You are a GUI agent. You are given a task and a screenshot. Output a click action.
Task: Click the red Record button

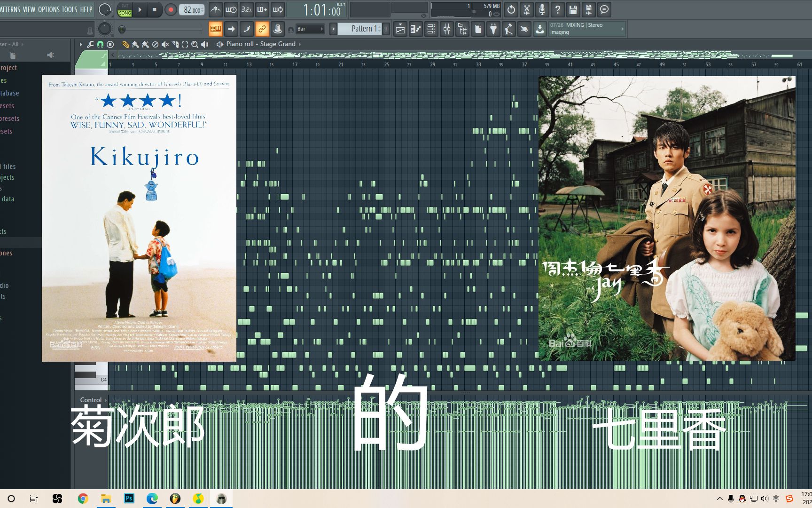171,9
